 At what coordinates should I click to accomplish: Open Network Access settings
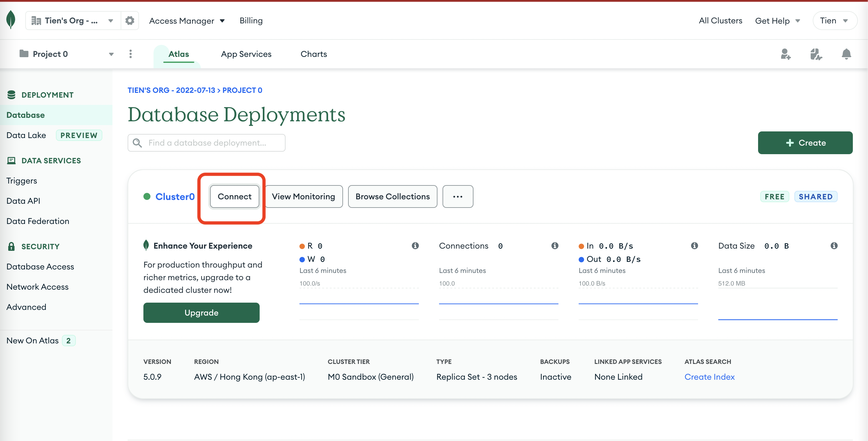pyautogui.click(x=37, y=287)
